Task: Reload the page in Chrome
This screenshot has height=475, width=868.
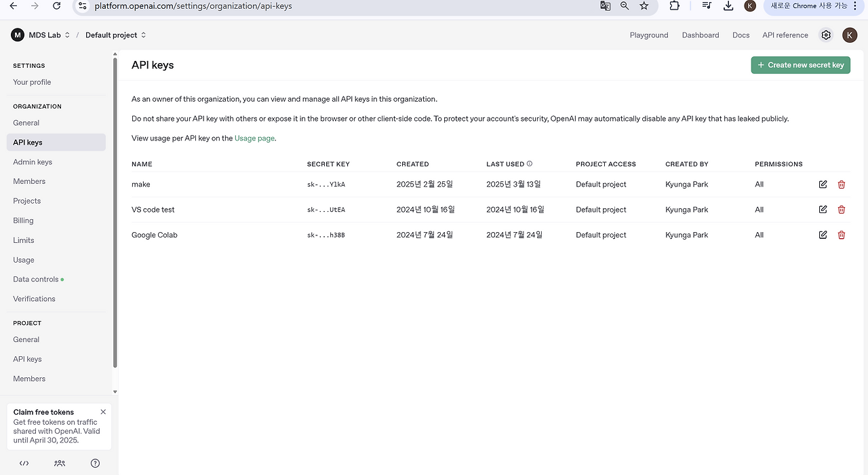Action: click(57, 6)
